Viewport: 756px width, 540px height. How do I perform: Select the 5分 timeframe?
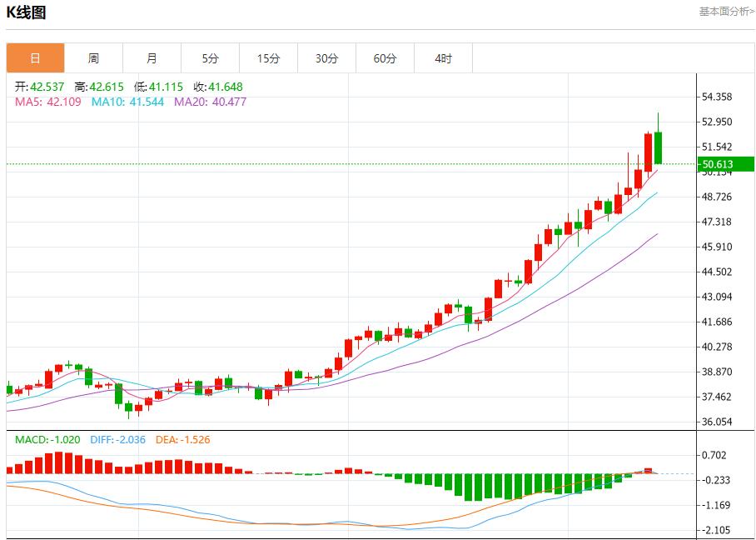pos(210,58)
